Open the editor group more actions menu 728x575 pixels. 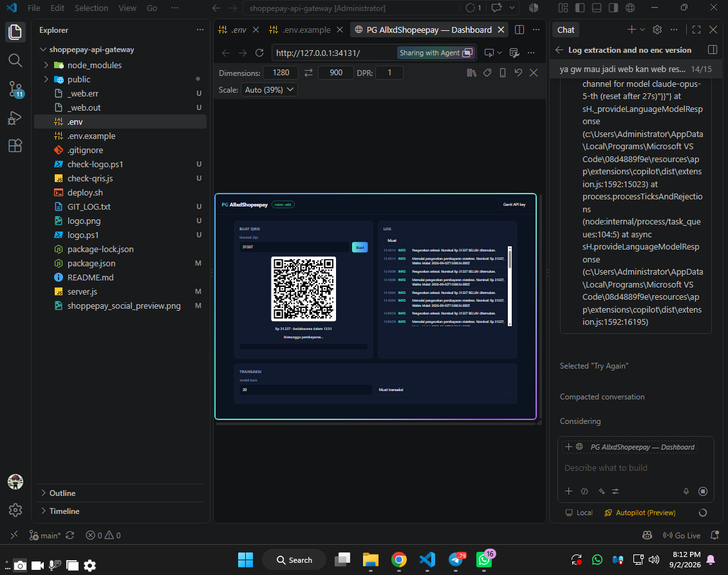point(536,30)
